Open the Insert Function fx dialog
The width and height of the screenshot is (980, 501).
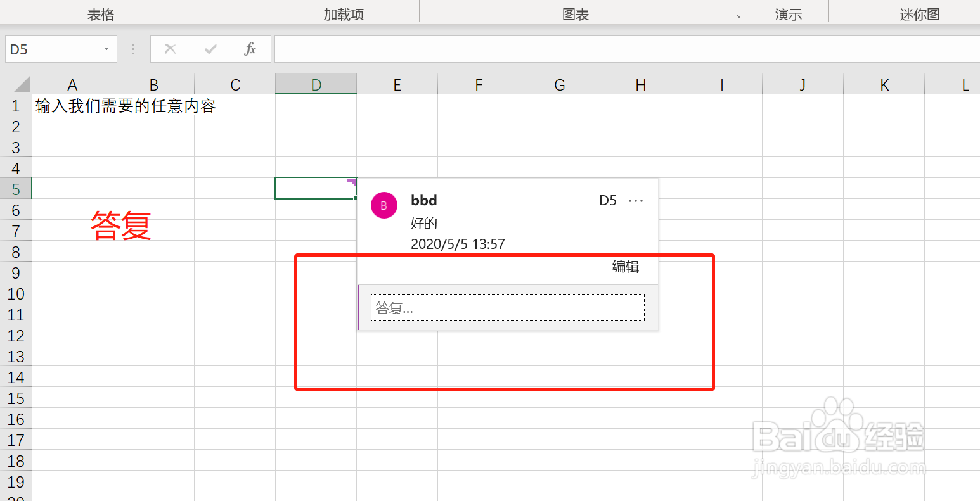pos(250,49)
